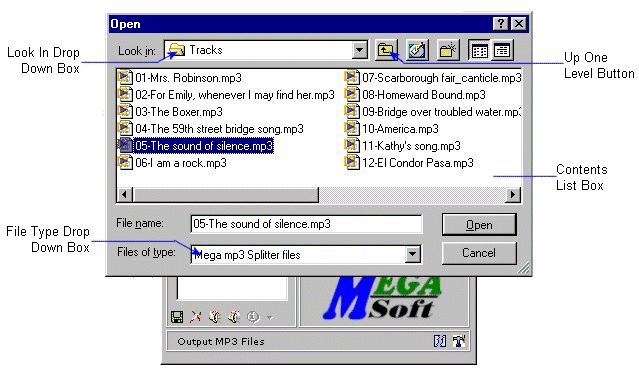Expand the Files of type dropdown arrow
Viewport: 639px width, 376px height.
pos(412,254)
